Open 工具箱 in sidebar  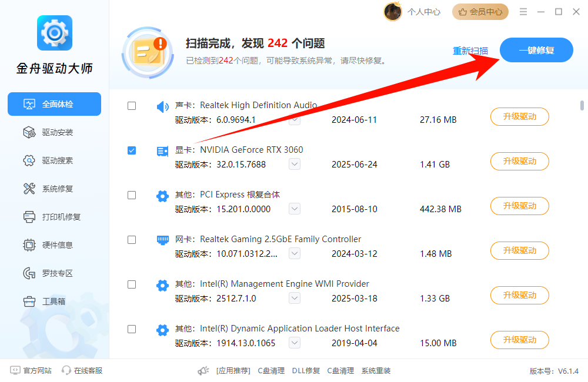tap(54, 301)
